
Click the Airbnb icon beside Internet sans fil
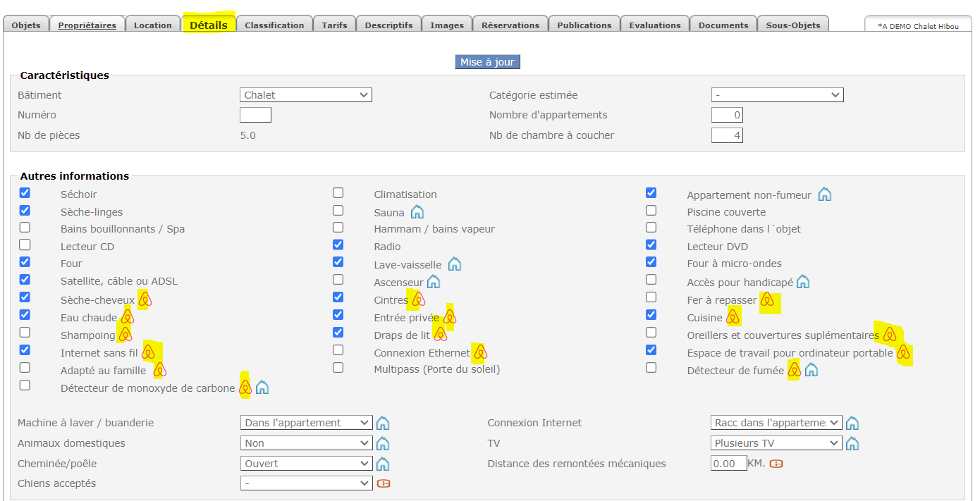click(x=149, y=352)
